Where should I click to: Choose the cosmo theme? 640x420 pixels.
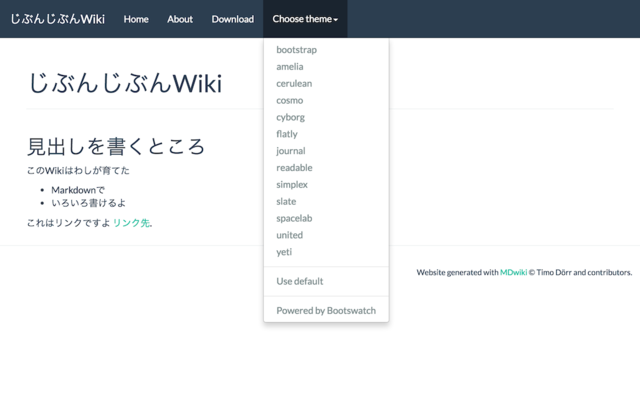(x=290, y=101)
